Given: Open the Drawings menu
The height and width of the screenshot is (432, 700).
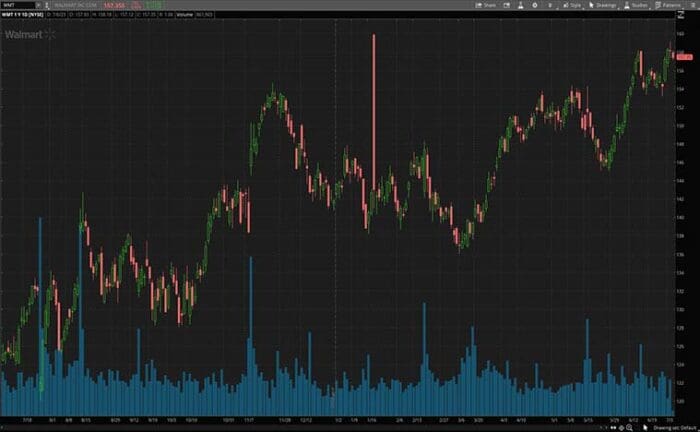Looking at the screenshot, I should [x=603, y=5].
